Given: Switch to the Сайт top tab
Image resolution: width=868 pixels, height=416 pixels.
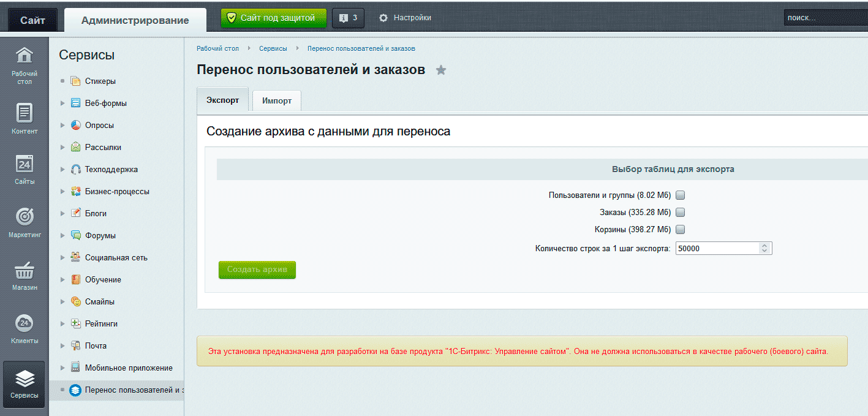Looking at the screenshot, I should point(32,20).
